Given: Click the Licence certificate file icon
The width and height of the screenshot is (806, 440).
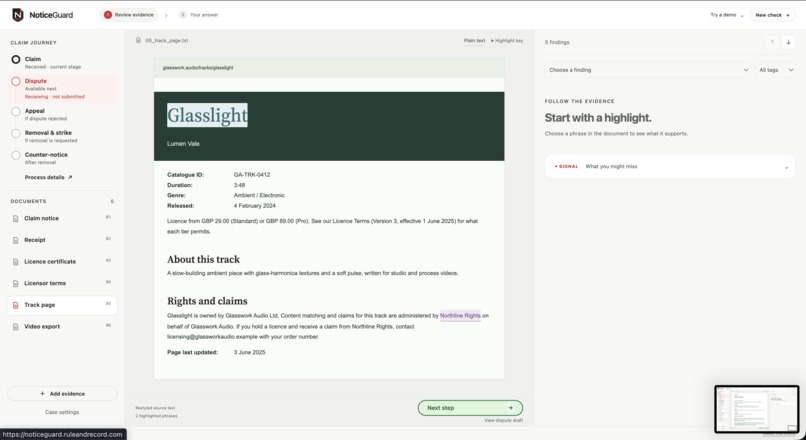Looking at the screenshot, I should [15, 262].
